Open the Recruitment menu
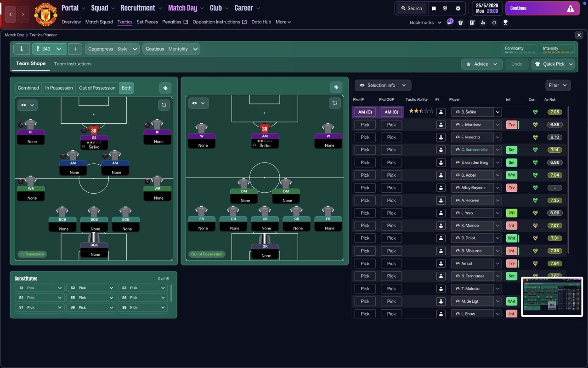The height and width of the screenshot is (368, 588). 141,8
